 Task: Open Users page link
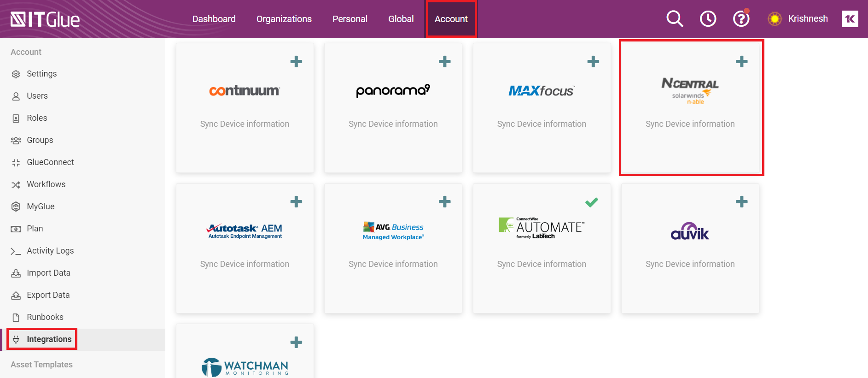[x=37, y=96]
